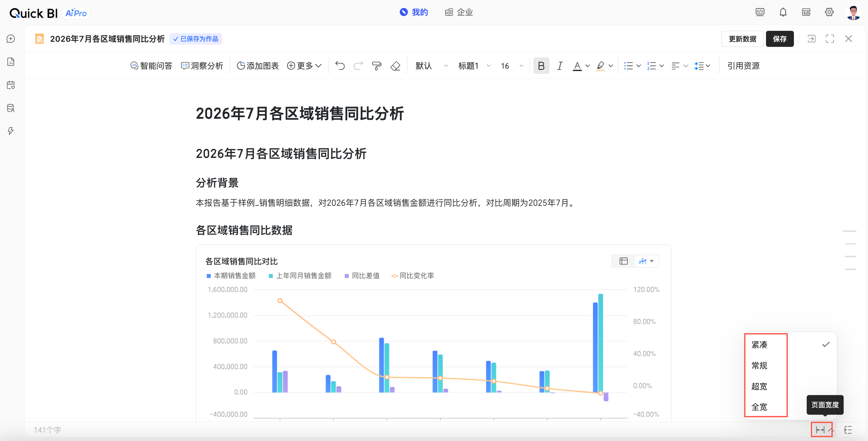
Task: Select 紧凑 page width
Action: [790, 345]
